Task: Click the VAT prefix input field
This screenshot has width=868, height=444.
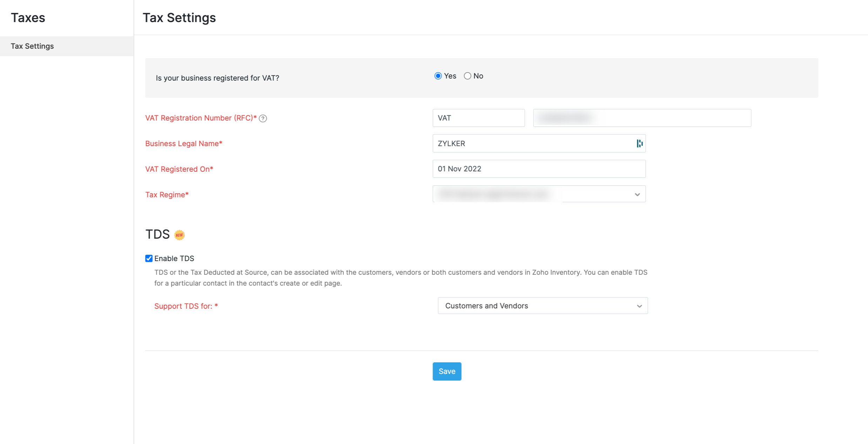Action: 478,118
